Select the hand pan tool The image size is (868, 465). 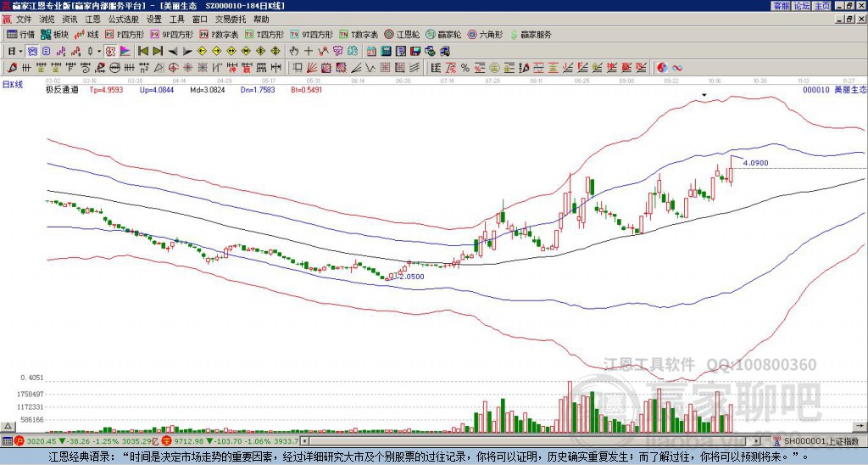point(294,51)
